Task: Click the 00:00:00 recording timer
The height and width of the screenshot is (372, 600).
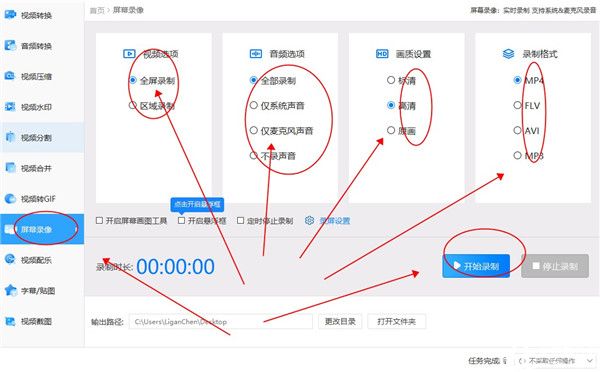Action: point(175,266)
